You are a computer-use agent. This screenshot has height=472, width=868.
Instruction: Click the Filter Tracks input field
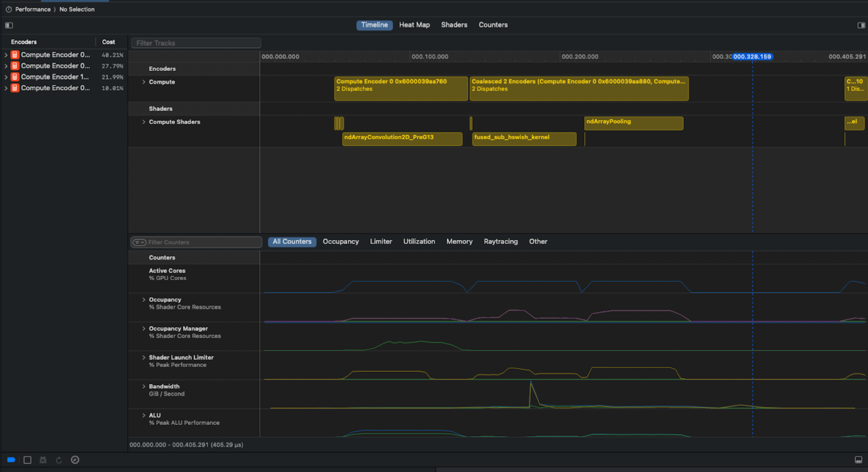click(196, 43)
